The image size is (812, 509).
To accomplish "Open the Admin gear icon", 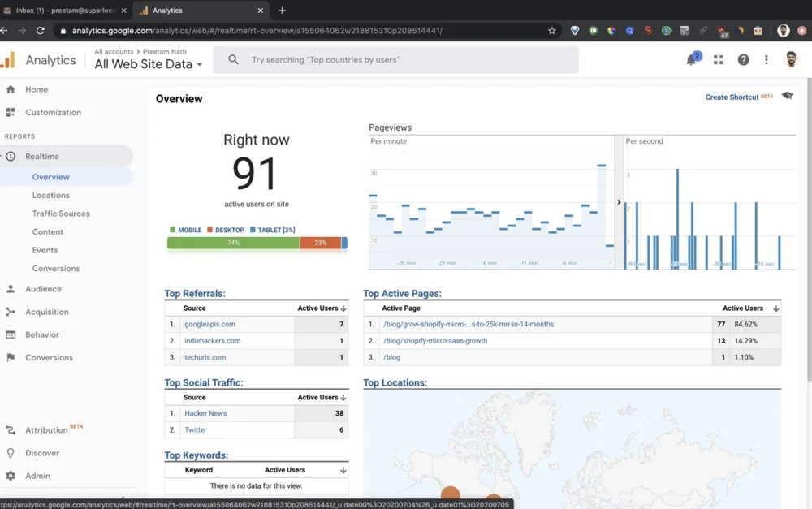I will point(11,476).
